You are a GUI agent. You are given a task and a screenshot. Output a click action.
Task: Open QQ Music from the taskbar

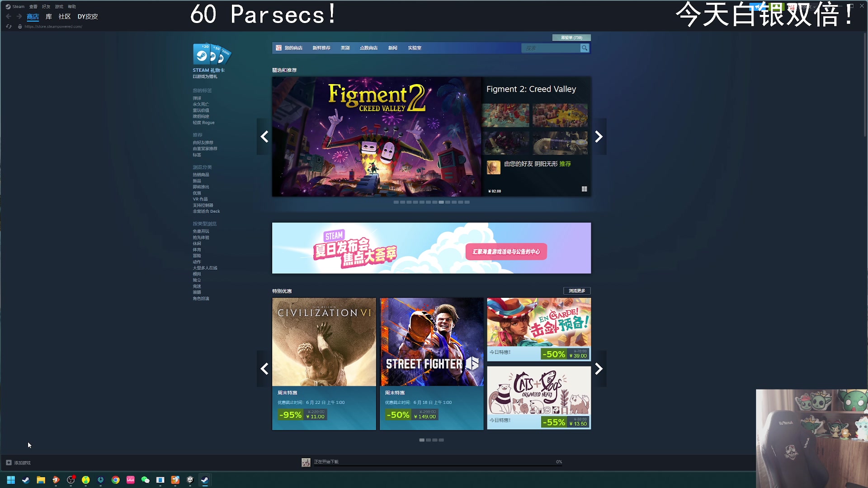pos(85,480)
